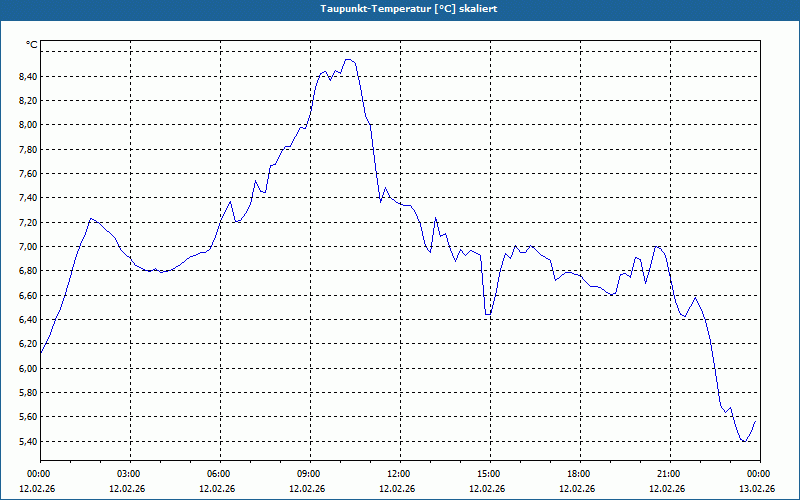Click the 5,40 y-axis label
The width and height of the screenshot is (800, 500).
click(28, 441)
